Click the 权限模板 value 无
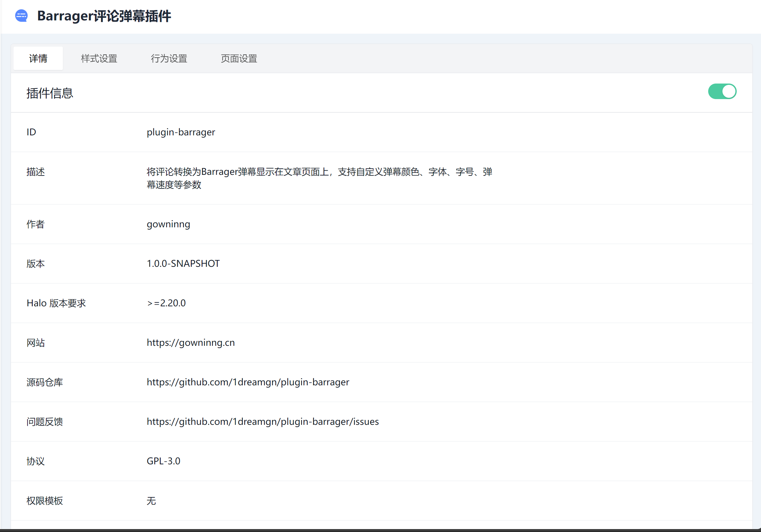The image size is (761, 532). point(151,501)
